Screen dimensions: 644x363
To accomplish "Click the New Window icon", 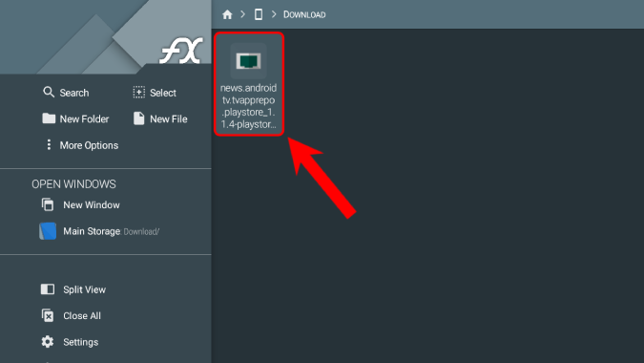I will tap(48, 204).
